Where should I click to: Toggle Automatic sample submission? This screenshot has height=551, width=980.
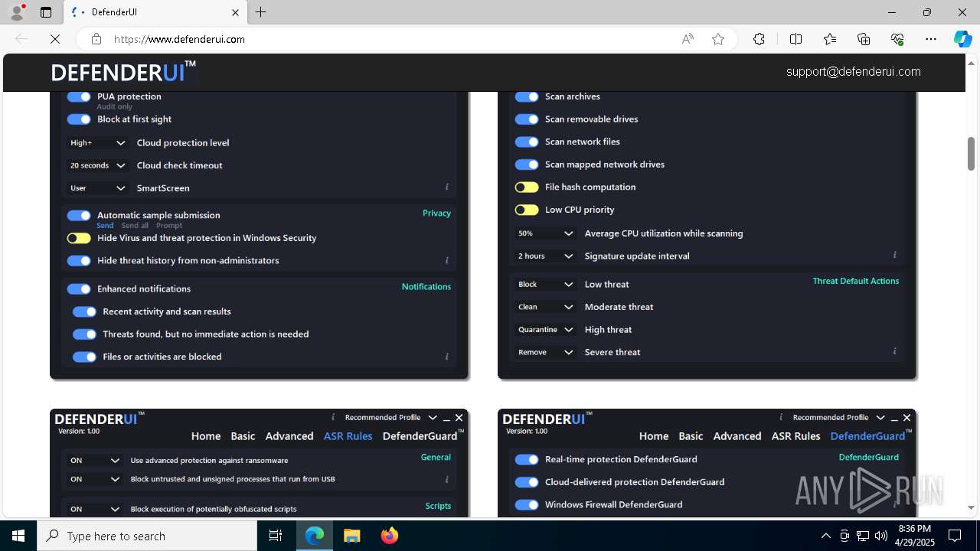coord(79,216)
